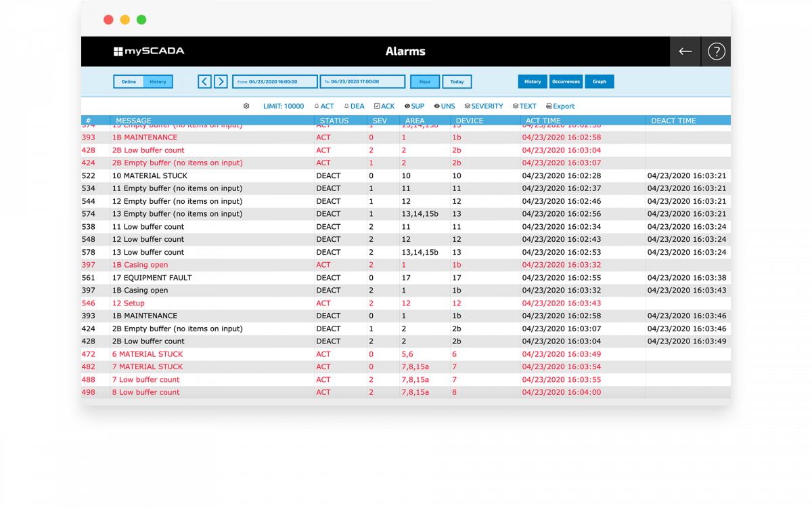812x508 pixels.
Task: Sort by the MESSAGE column header
Action: pos(134,121)
